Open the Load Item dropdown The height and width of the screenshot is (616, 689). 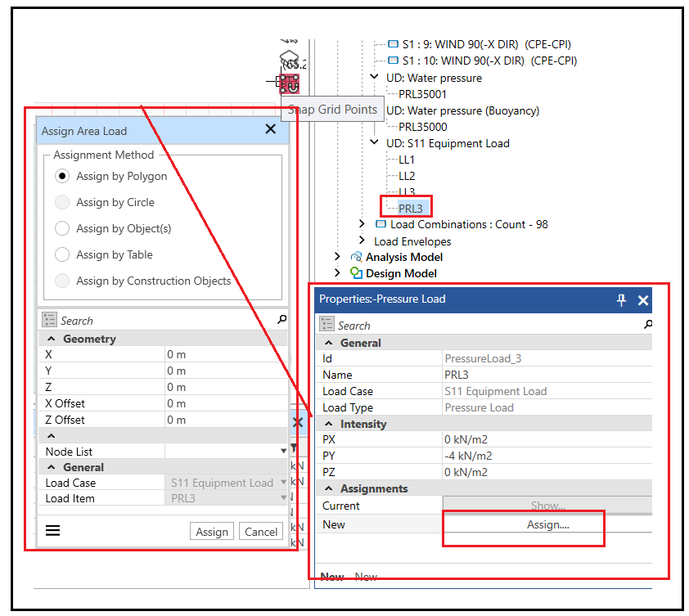pos(283,498)
